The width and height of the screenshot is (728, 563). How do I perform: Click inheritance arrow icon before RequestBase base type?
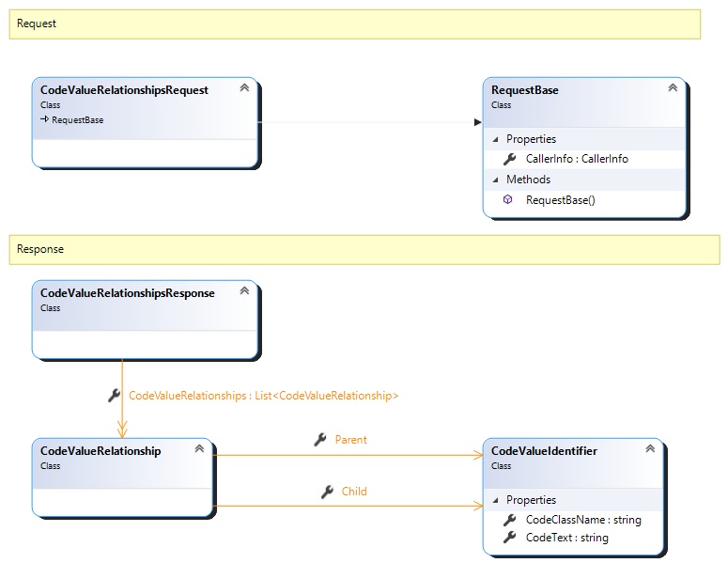click(44, 120)
